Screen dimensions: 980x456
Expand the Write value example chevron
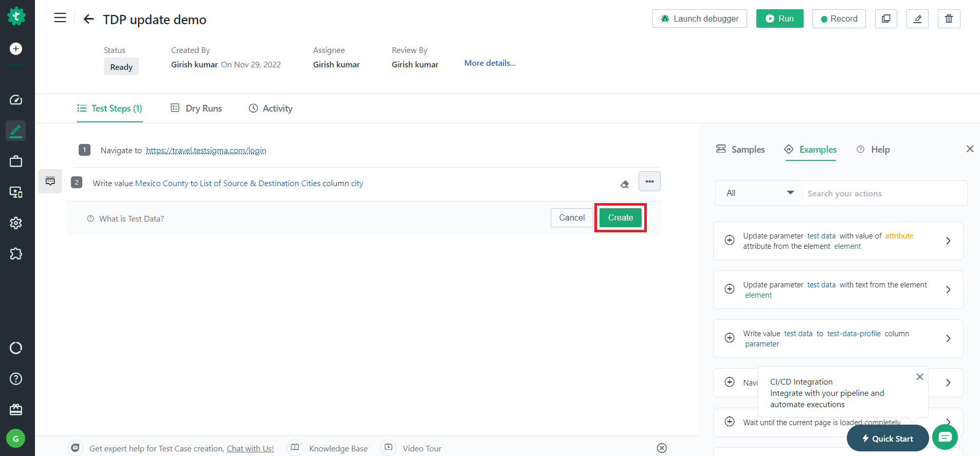[x=949, y=338]
